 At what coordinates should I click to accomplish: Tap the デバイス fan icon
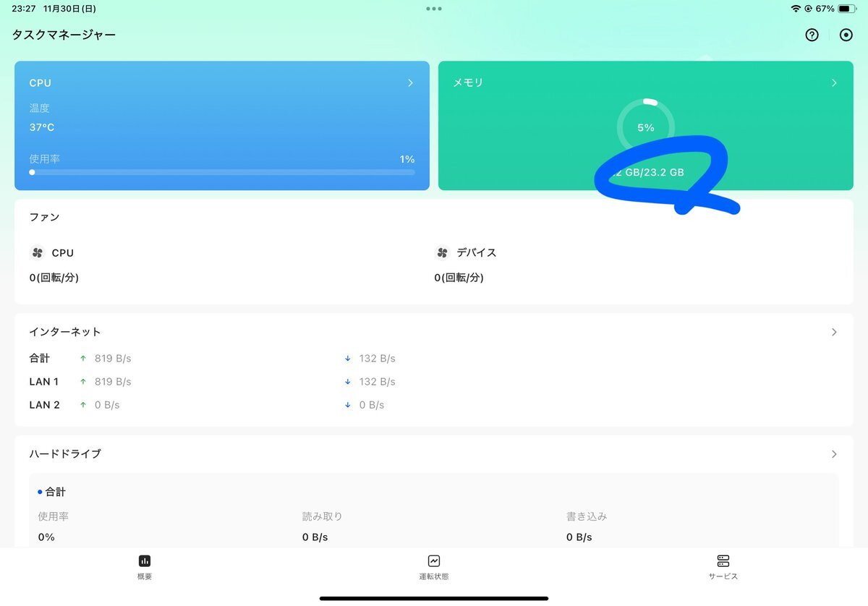442,253
